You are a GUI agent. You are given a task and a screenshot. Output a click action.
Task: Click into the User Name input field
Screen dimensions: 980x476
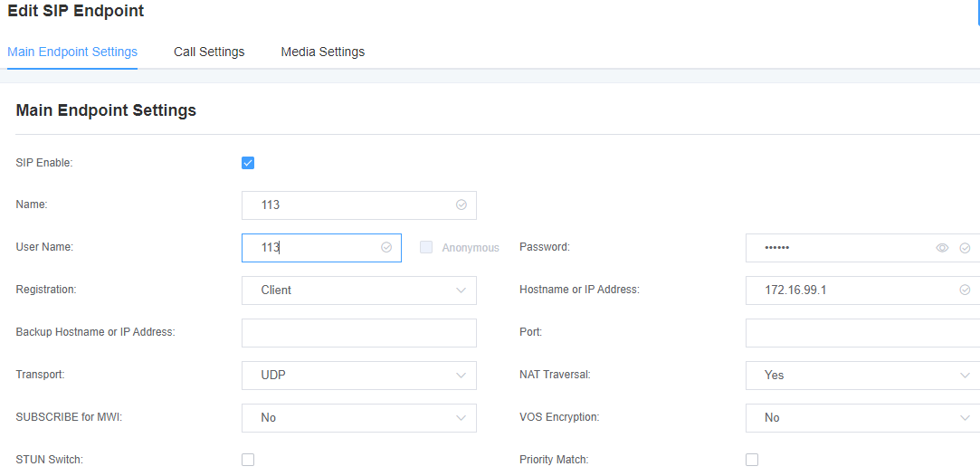click(x=321, y=248)
